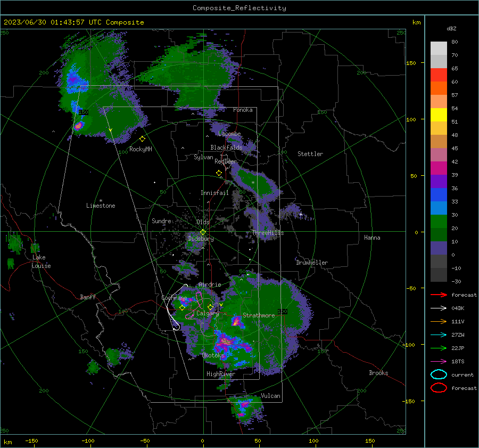Select the Hanna town label
Viewport: 479px width, 448px height.
pyautogui.click(x=372, y=237)
